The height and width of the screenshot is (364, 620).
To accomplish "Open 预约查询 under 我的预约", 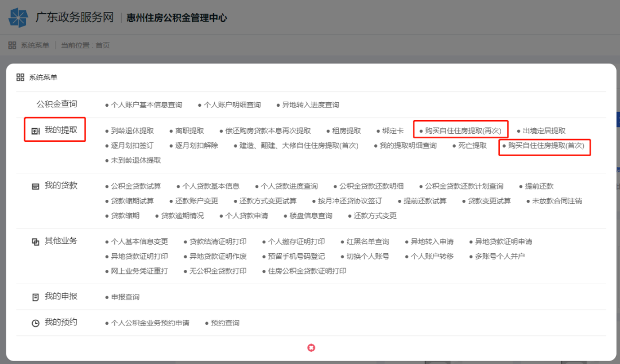I will coord(225,323).
